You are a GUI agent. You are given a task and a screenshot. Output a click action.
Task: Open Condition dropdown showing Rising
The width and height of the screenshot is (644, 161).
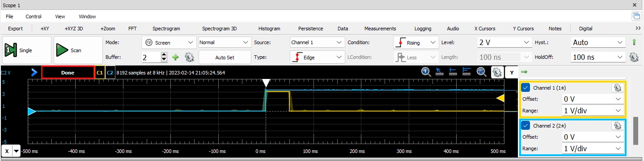coord(416,43)
